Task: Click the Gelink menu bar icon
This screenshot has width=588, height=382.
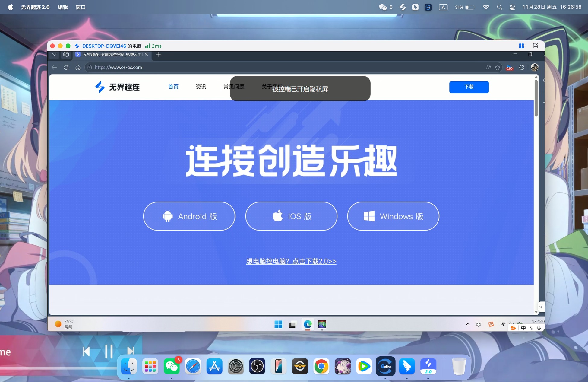Action: [428, 7]
